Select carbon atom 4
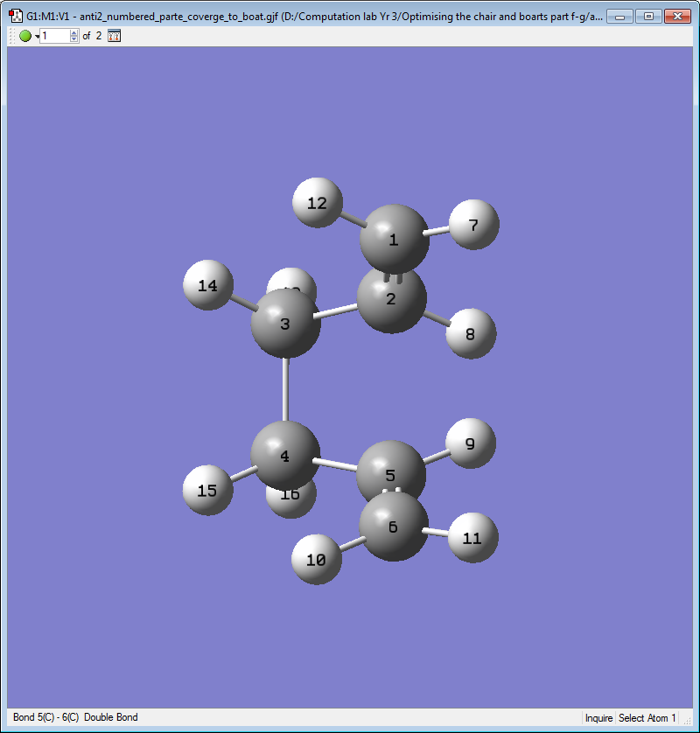 (x=285, y=456)
